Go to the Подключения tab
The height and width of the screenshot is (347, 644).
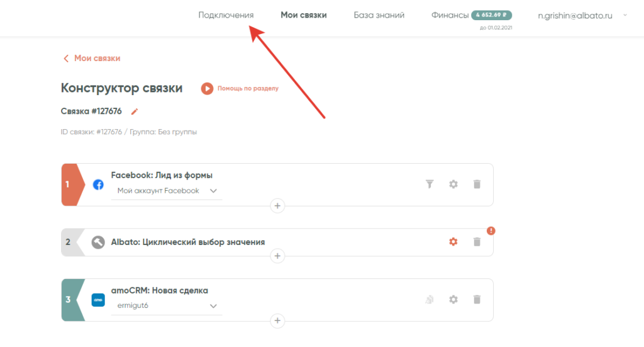click(x=226, y=15)
